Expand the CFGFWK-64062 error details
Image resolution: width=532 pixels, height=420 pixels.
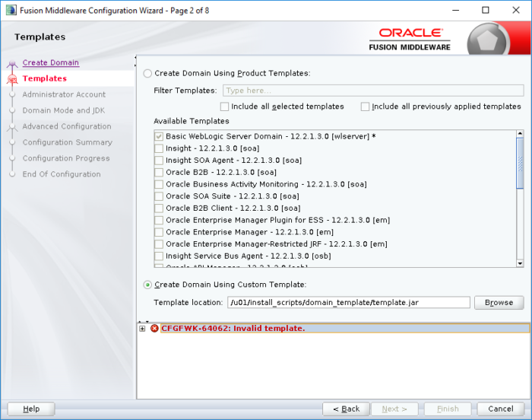[x=142, y=329]
